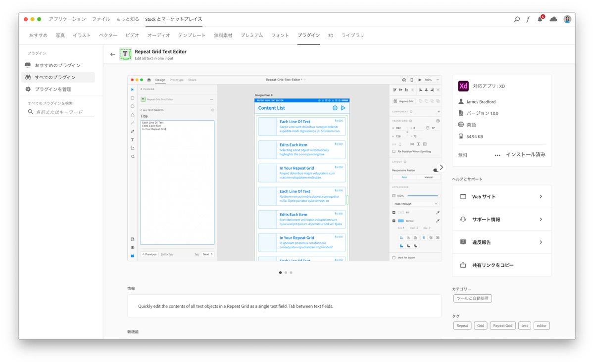Open the 無料素材 category

pyautogui.click(x=223, y=36)
